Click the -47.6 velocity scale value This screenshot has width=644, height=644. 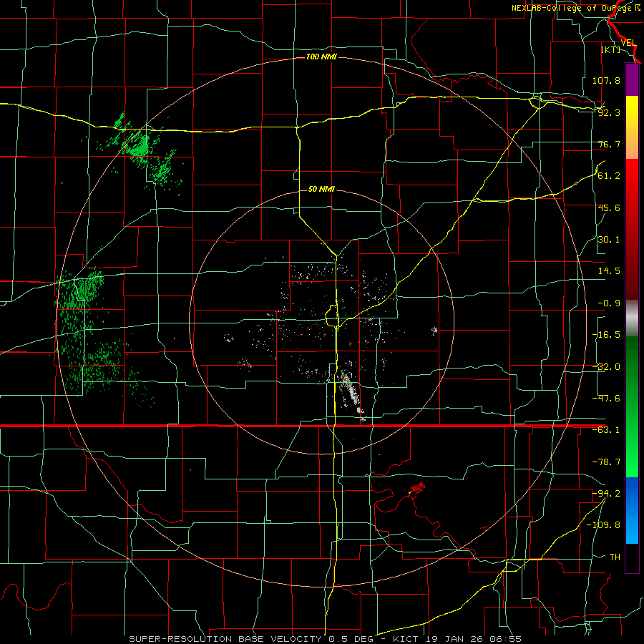pos(606,399)
